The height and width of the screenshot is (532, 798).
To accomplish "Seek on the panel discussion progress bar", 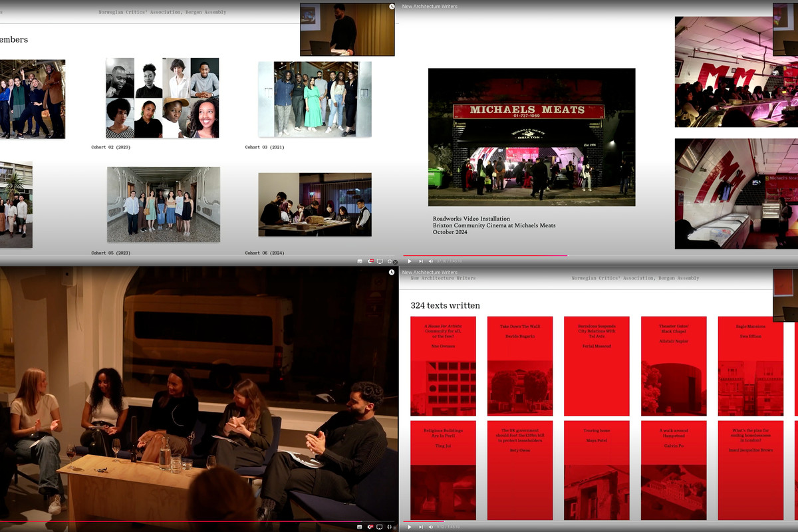I will [x=198, y=521].
